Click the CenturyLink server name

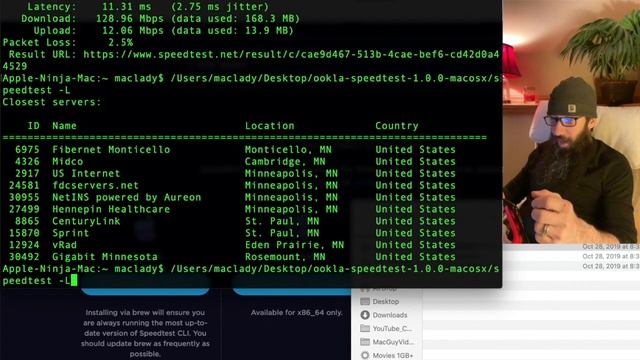[x=86, y=221]
